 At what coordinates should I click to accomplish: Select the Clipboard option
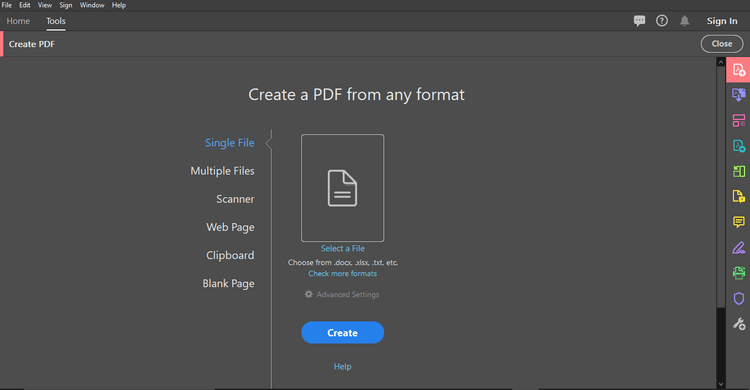230,256
